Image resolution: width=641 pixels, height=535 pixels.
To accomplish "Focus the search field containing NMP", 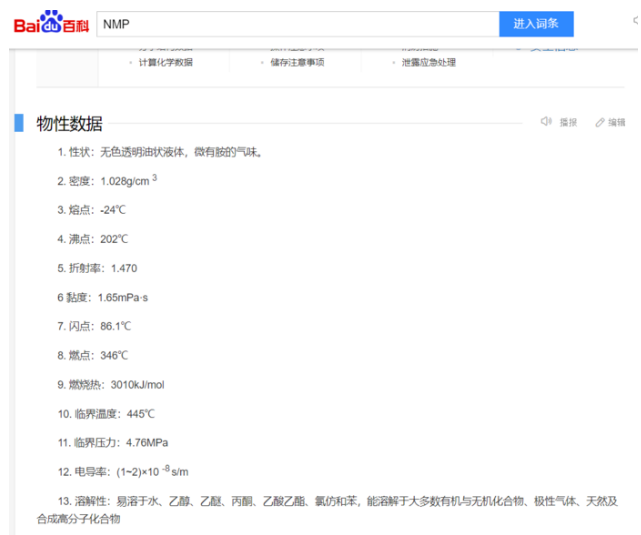I will (x=298, y=24).
